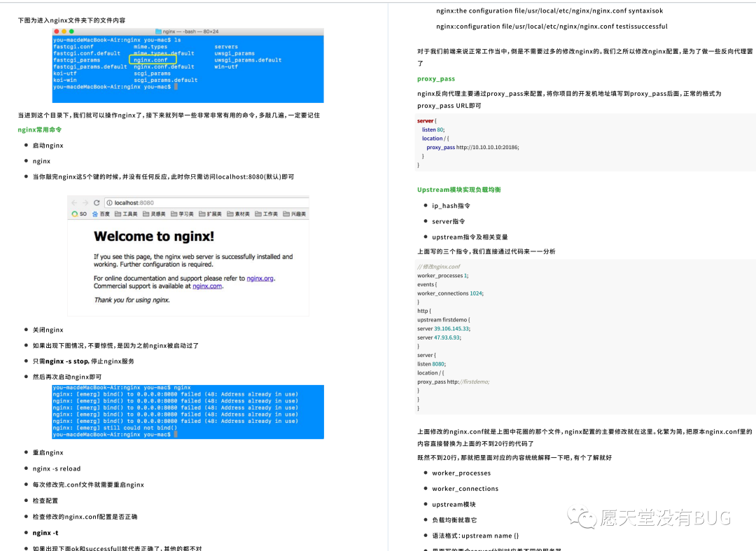Click the bold nginx -s stop text
The height and width of the screenshot is (551, 756).
pos(67,361)
